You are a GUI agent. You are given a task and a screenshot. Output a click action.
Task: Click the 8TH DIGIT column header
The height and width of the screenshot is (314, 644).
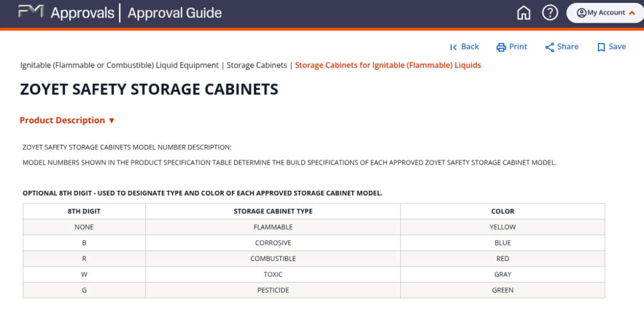[x=84, y=212]
